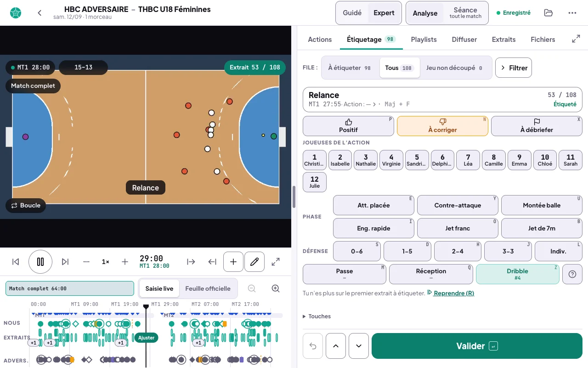This screenshot has width=588, height=368.
Task: Open the Extraits tab
Action: click(503, 40)
